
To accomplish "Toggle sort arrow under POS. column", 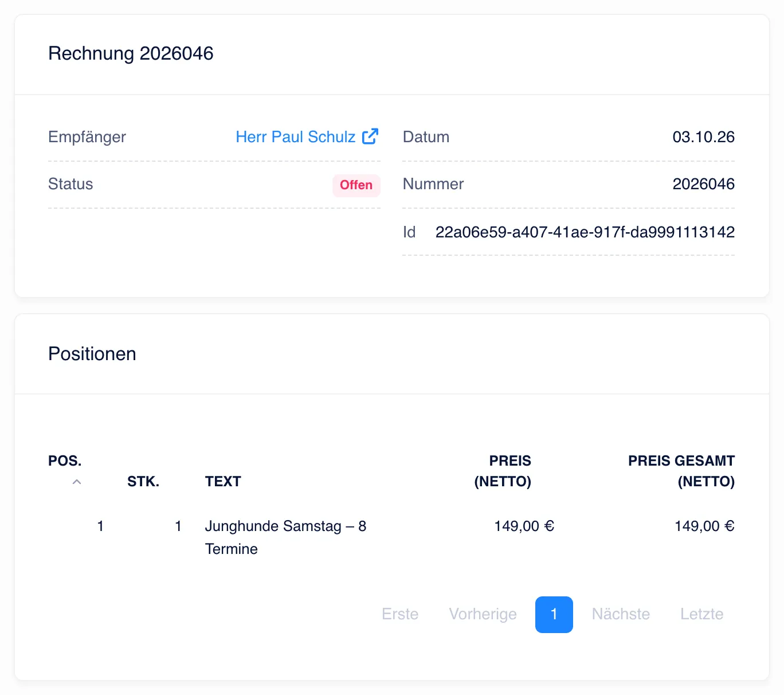I will coord(77,482).
